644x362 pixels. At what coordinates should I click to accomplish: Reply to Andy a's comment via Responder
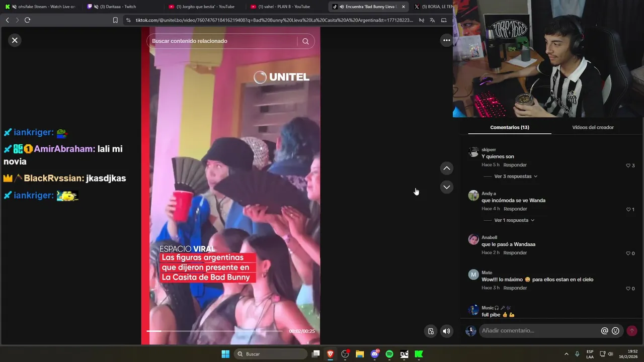point(515,209)
